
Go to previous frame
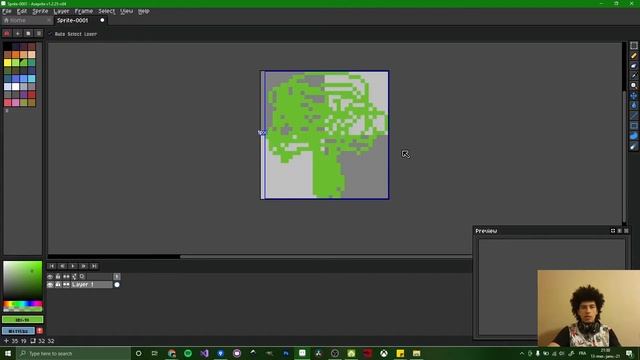pyautogui.click(x=62, y=266)
